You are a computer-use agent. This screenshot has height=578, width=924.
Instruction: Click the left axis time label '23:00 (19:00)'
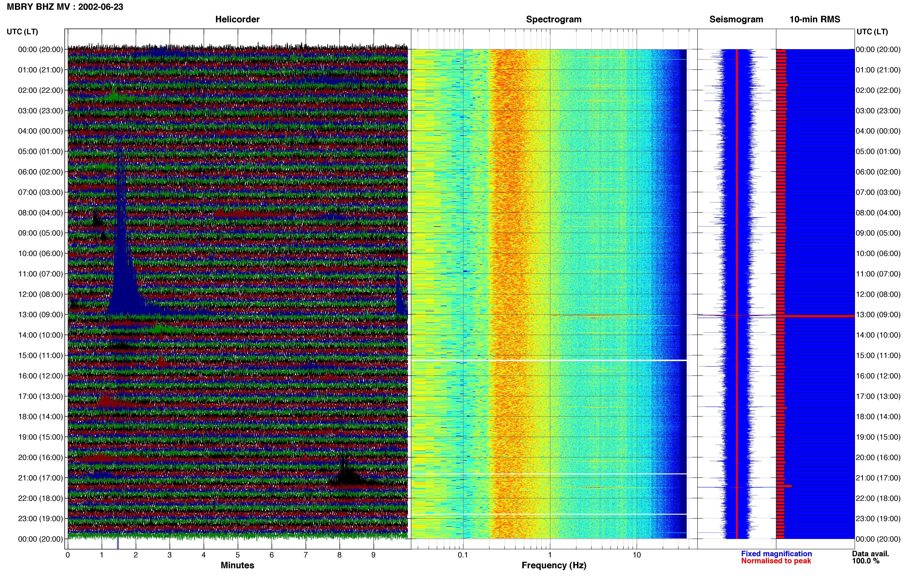click(41, 518)
